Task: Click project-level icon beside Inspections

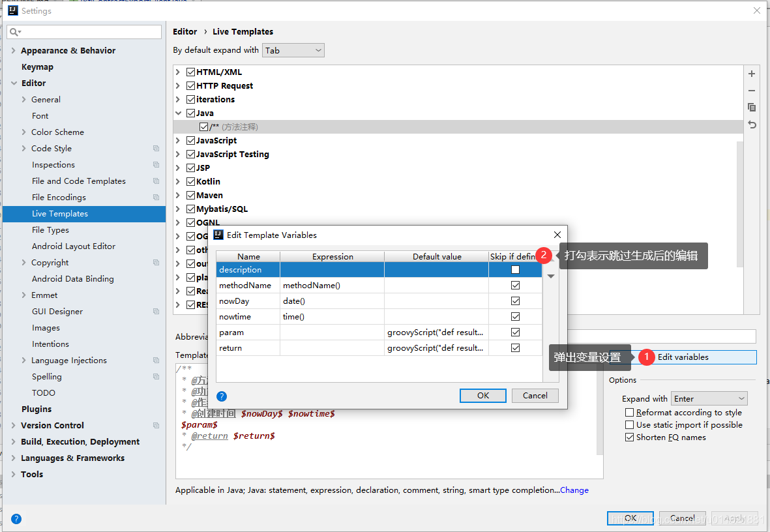Action: coord(156,164)
